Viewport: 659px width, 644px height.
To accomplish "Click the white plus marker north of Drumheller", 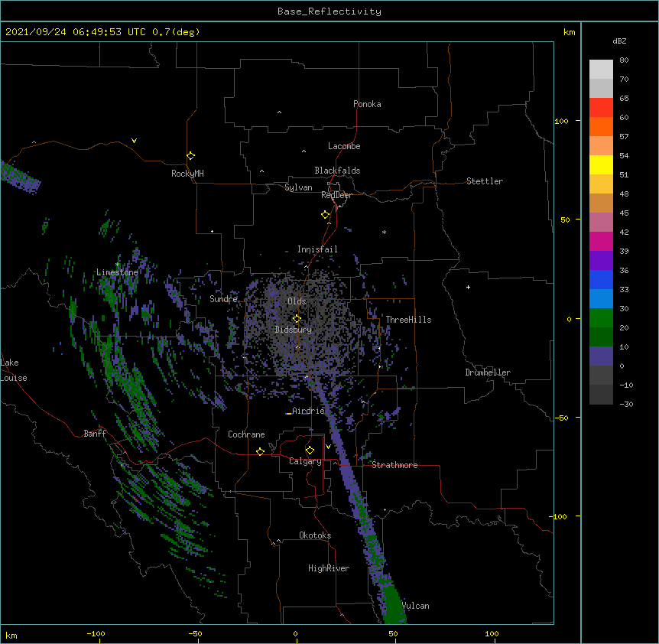I will (x=468, y=287).
